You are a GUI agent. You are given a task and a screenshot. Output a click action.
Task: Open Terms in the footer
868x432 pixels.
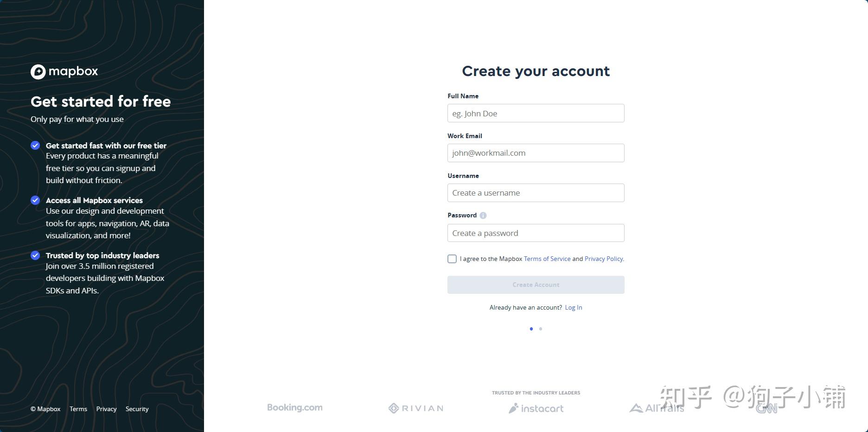click(78, 409)
